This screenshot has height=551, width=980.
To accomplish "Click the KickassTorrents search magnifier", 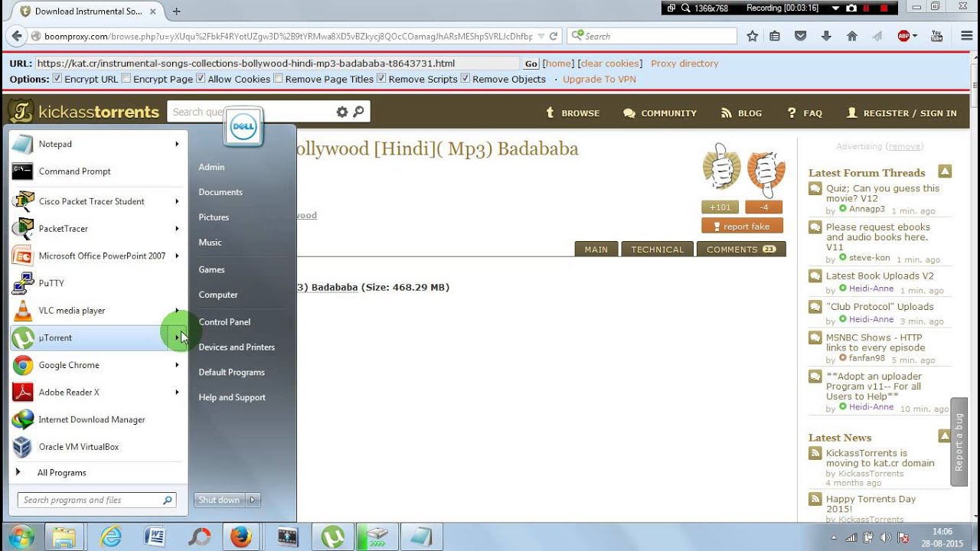I will pos(359,112).
